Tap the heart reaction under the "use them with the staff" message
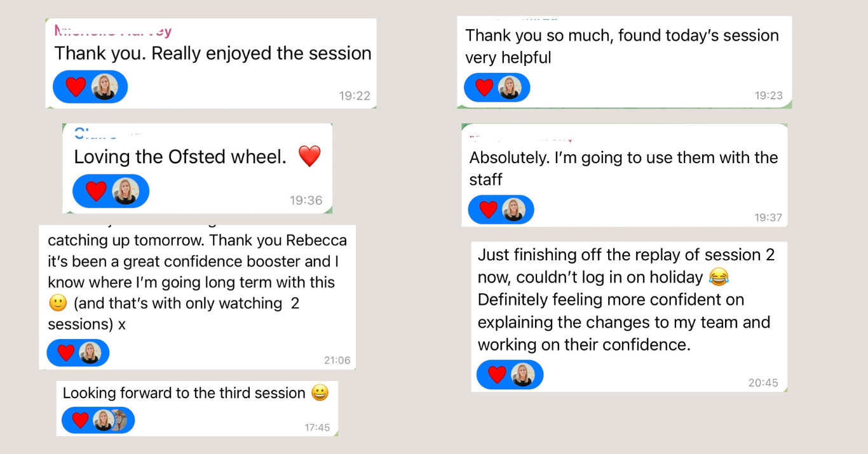The height and width of the screenshot is (454, 868). click(x=488, y=210)
